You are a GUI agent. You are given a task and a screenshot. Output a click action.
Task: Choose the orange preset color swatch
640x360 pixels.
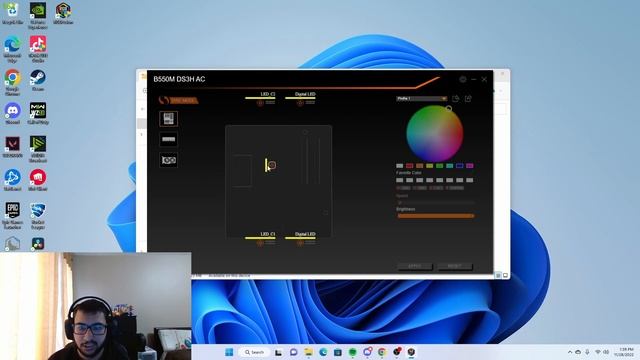pos(420,166)
